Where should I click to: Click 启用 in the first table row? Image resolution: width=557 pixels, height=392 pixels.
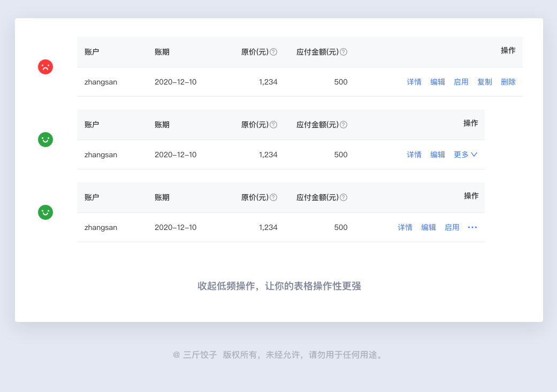461,82
